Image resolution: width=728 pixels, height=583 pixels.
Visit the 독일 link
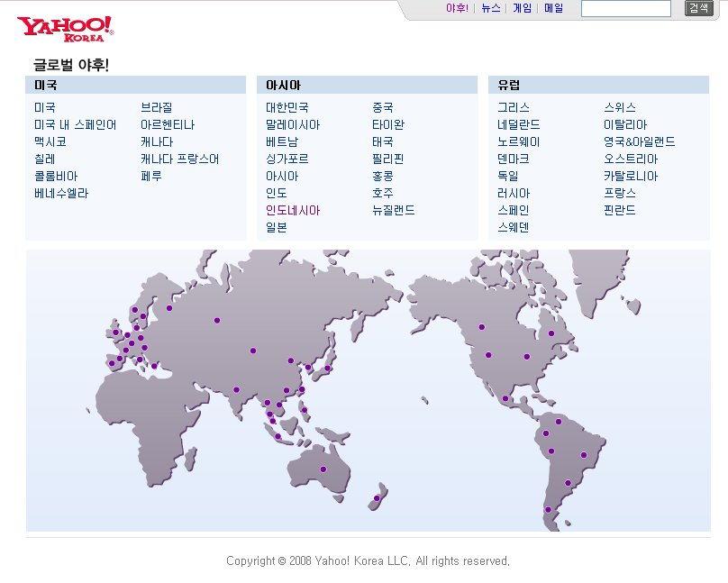pos(508,177)
